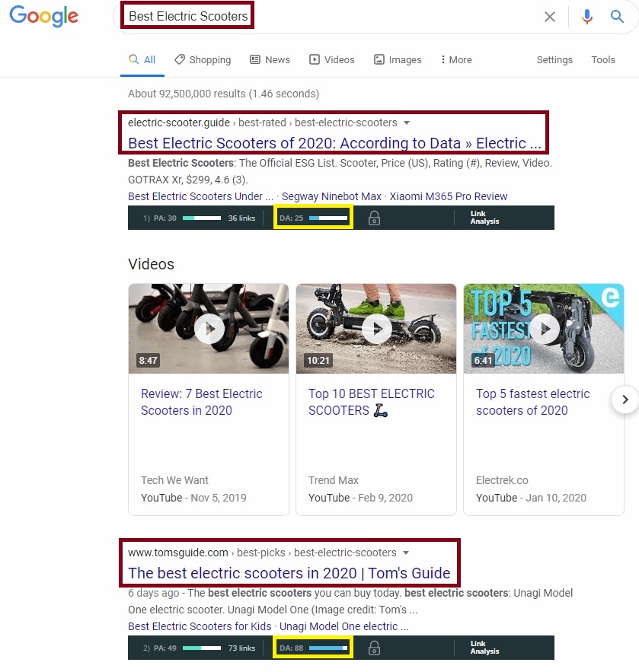Show next videos with carousel arrow

(x=625, y=400)
